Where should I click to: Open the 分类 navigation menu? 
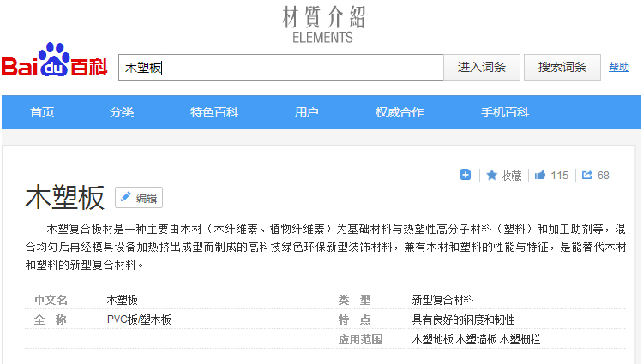(122, 112)
